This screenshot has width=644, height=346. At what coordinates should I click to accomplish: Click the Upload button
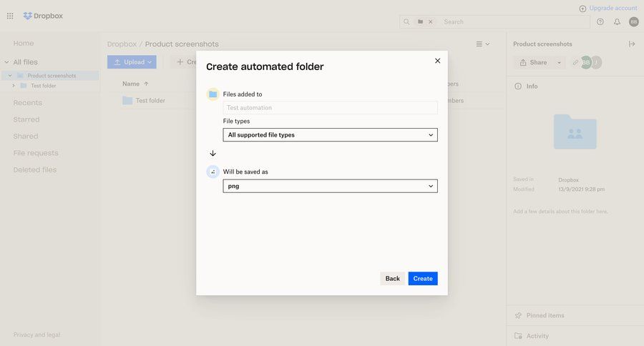coord(132,62)
